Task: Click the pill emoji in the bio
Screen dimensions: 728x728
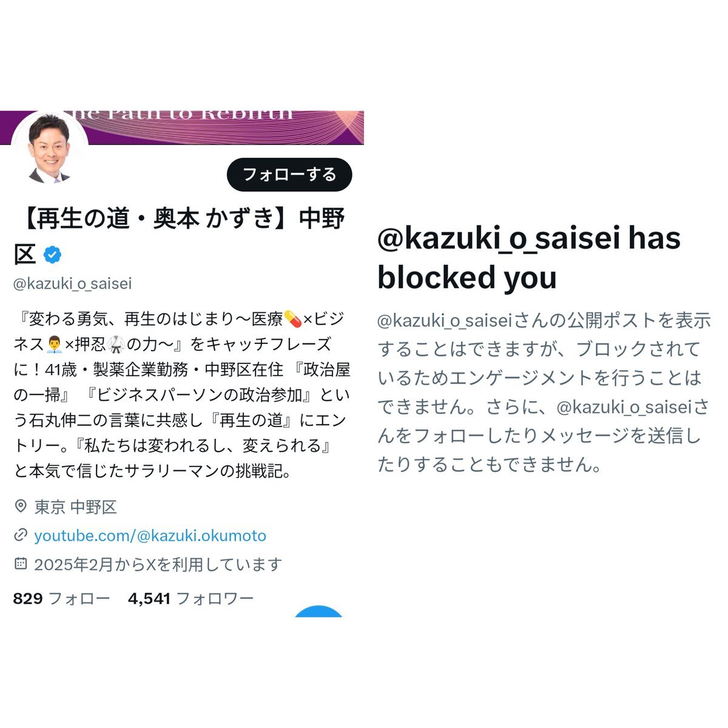Action: click(292, 318)
